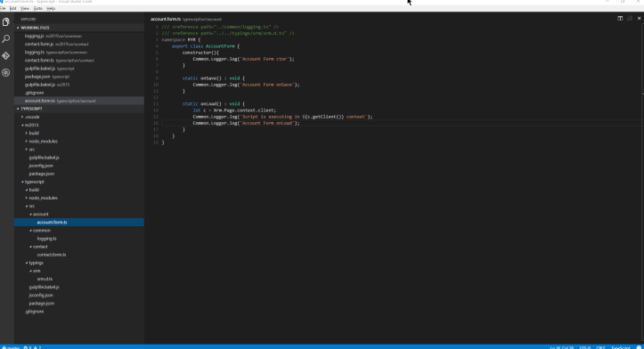644x349 pixels.
Task: Open contact.form.ts under the contact folder
Action: 79,255
